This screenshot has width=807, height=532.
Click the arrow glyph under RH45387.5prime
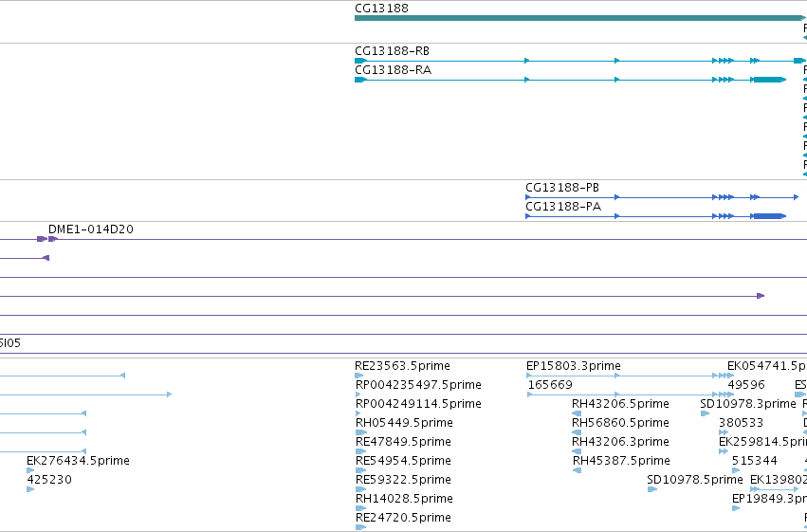tap(577, 470)
